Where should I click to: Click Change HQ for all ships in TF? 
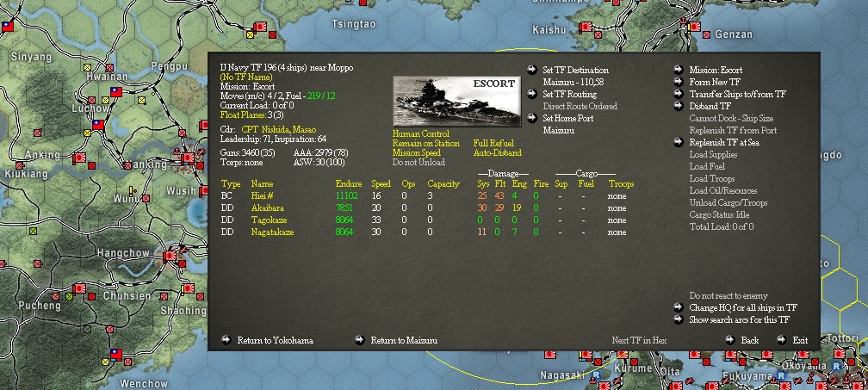tap(743, 307)
